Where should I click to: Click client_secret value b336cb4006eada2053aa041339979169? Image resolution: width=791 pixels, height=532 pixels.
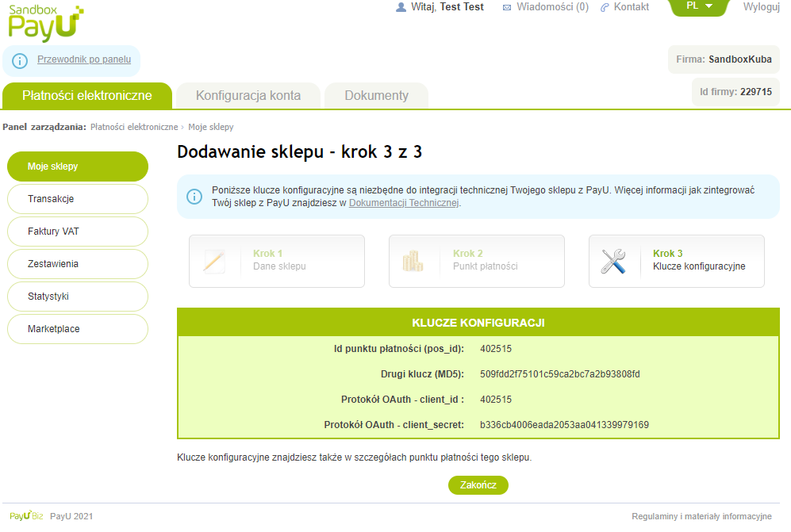pyautogui.click(x=565, y=425)
